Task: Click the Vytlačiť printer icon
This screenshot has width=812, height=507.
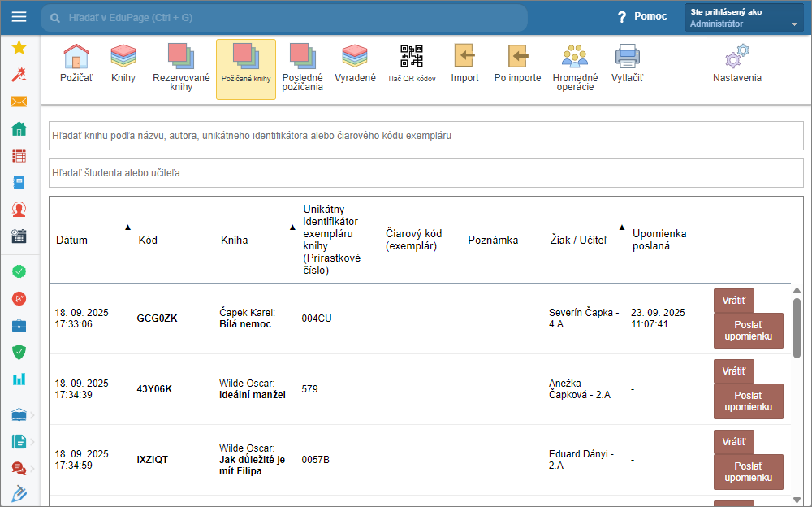Action: point(627,65)
